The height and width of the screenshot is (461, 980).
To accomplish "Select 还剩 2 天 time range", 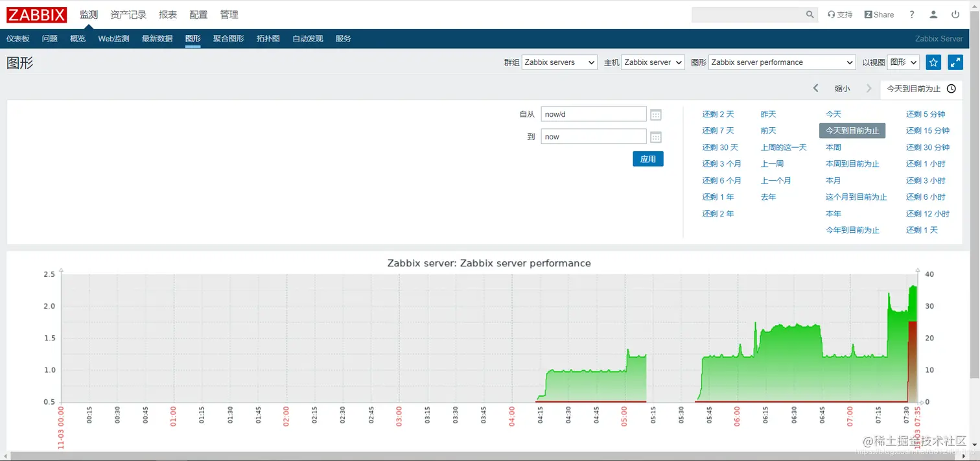I will click(718, 114).
